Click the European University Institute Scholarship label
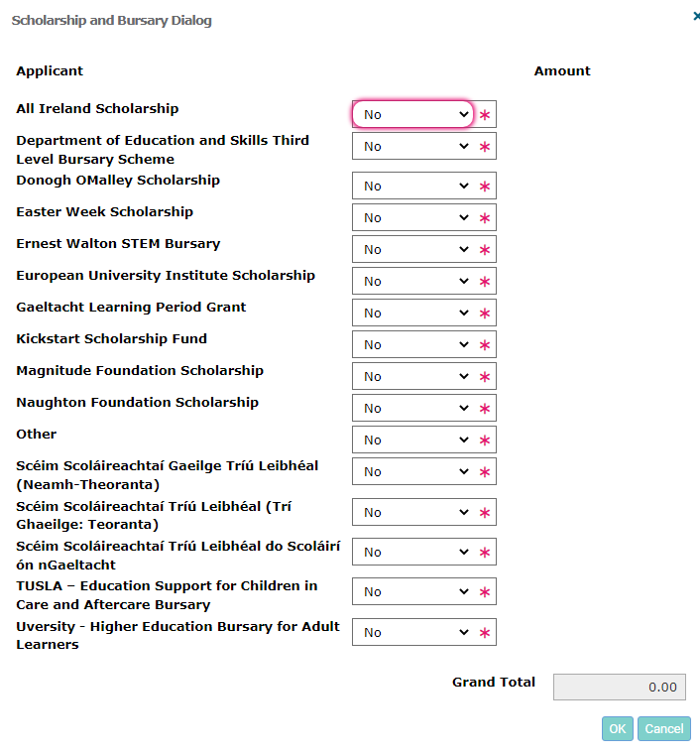 coord(166,276)
